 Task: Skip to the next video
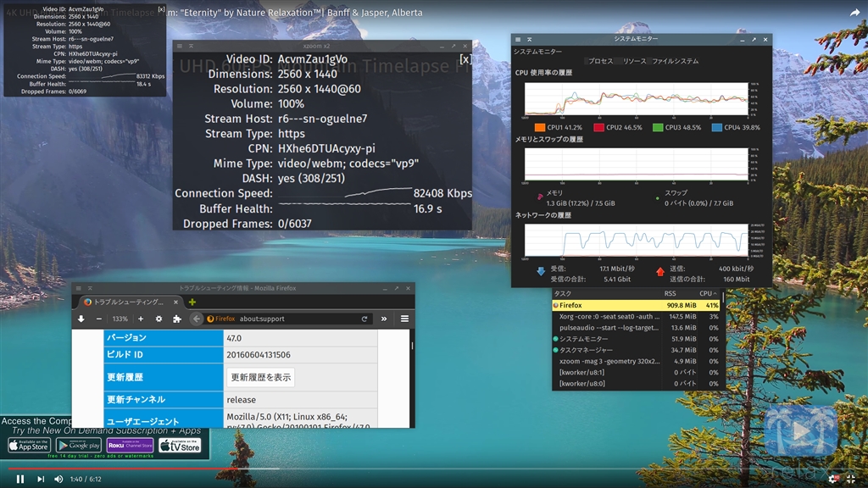[x=41, y=480]
